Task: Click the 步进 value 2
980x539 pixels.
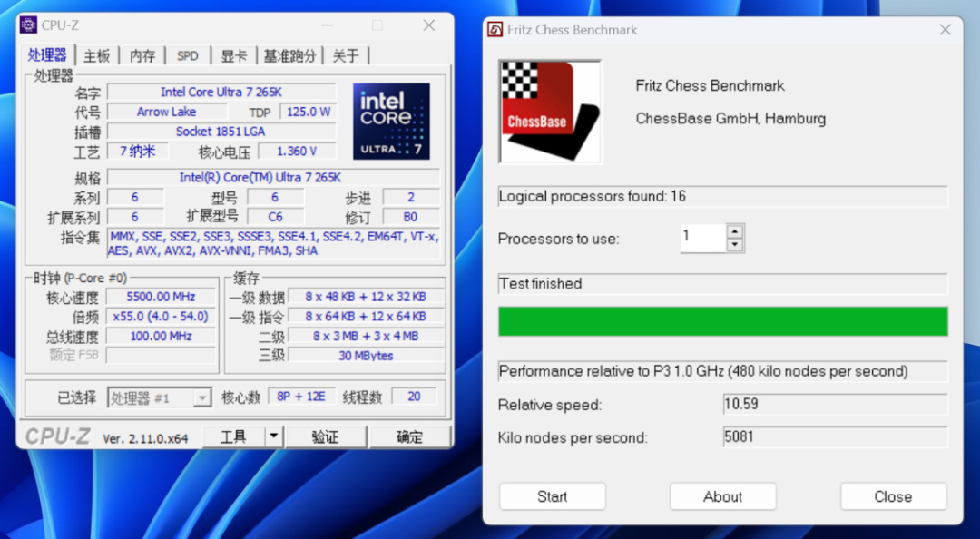Action: [411, 198]
